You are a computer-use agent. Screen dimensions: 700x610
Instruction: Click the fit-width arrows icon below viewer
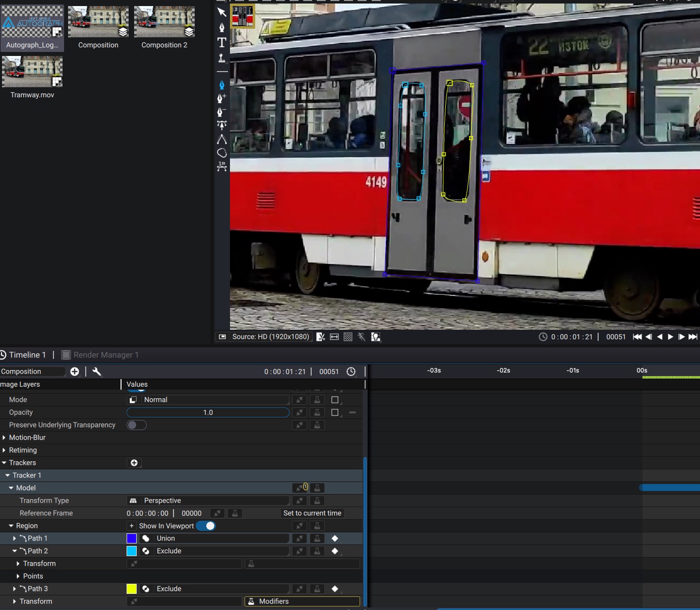[x=334, y=337]
